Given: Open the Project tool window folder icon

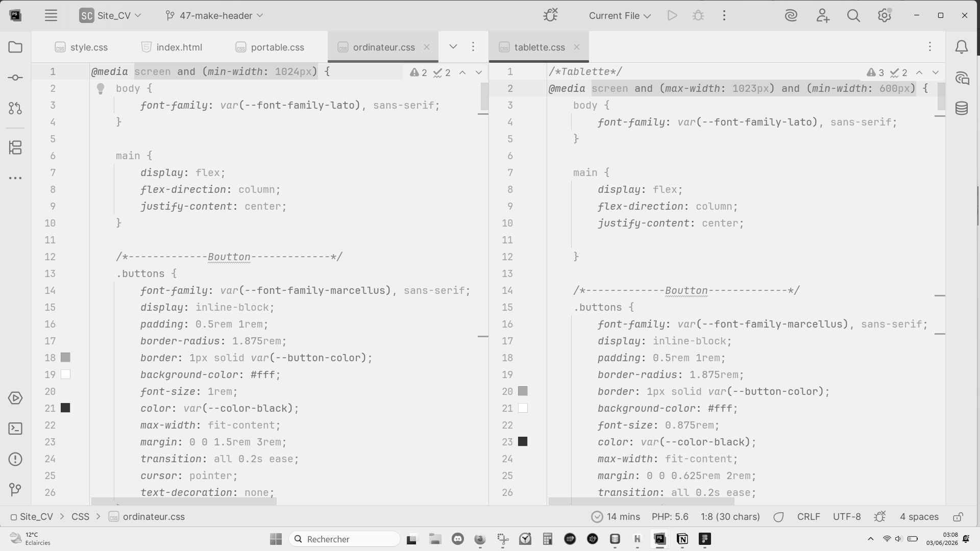Looking at the screenshot, I should click(15, 47).
